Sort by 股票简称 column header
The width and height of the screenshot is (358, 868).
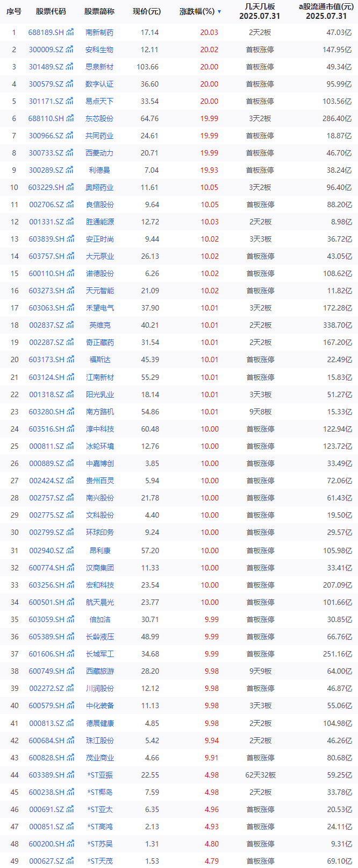(x=99, y=11)
